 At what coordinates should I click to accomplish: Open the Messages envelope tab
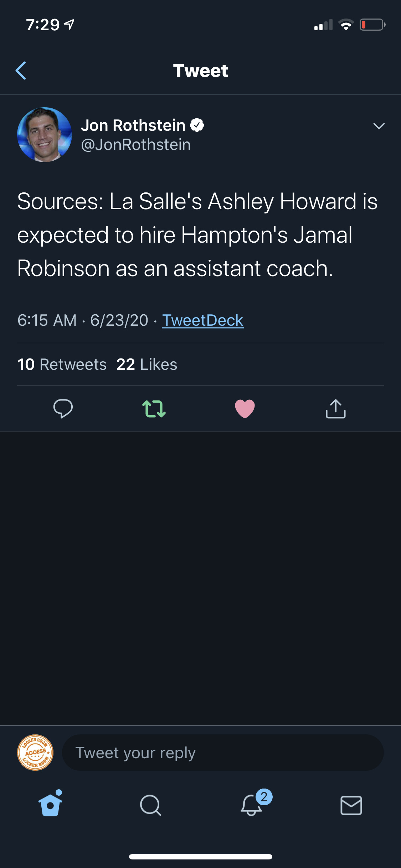(x=351, y=805)
